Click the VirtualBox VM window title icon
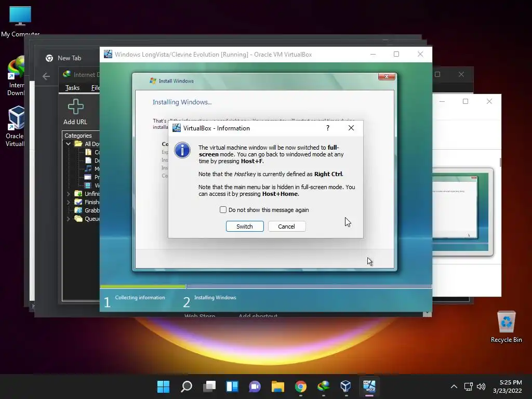532x399 pixels. pos(108,54)
